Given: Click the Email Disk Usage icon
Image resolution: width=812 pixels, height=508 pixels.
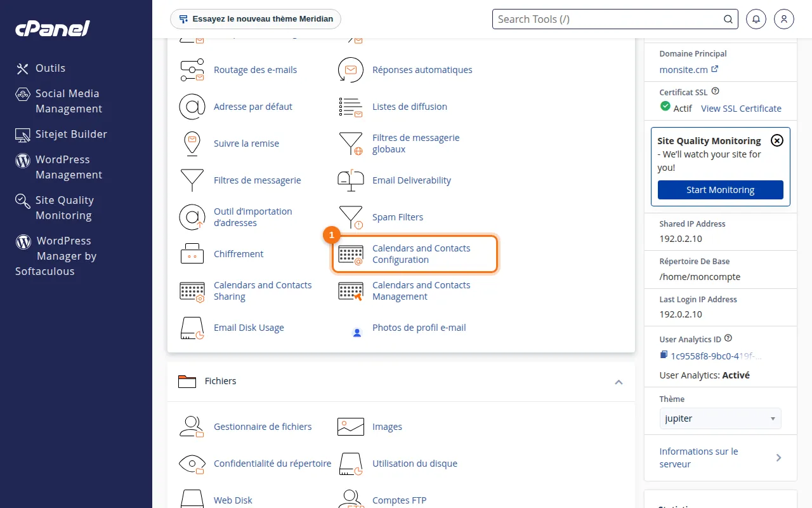Looking at the screenshot, I should (x=192, y=328).
